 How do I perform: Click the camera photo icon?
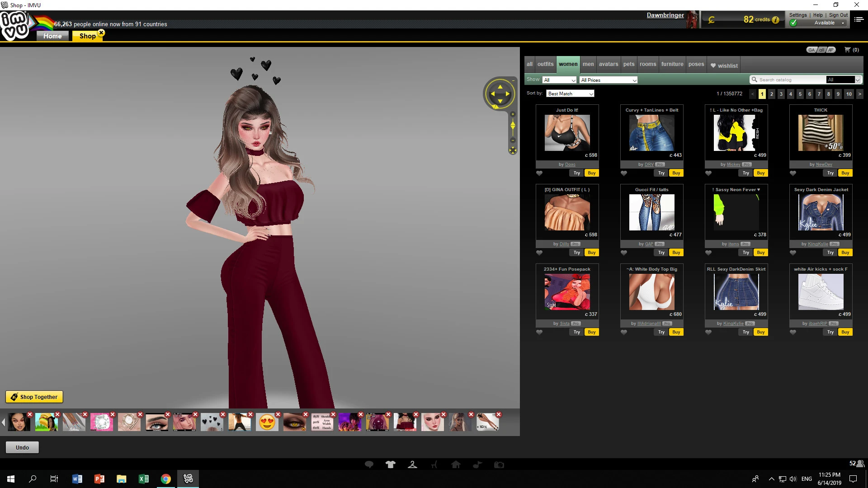(499, 465)
